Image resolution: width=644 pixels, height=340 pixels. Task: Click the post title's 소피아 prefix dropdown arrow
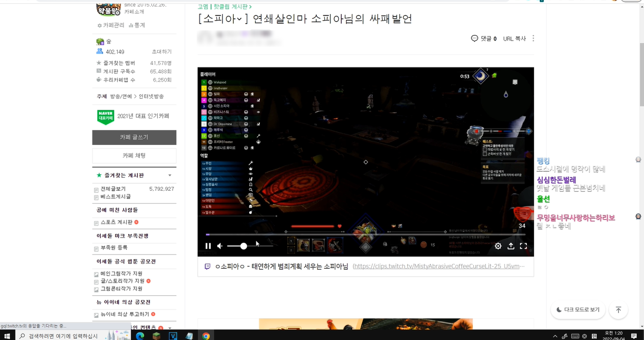tap(240, 20)
